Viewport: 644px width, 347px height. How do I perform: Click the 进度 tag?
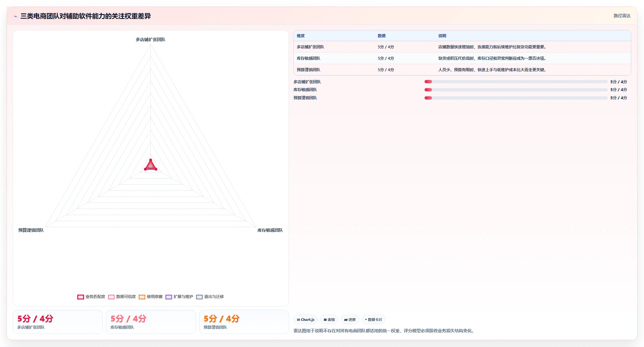350,320
